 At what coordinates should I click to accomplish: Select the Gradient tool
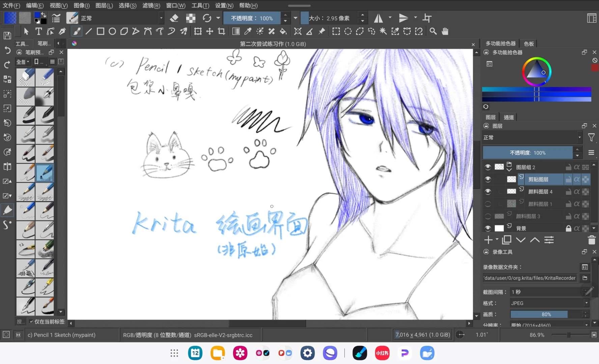(x=236, y=31)
